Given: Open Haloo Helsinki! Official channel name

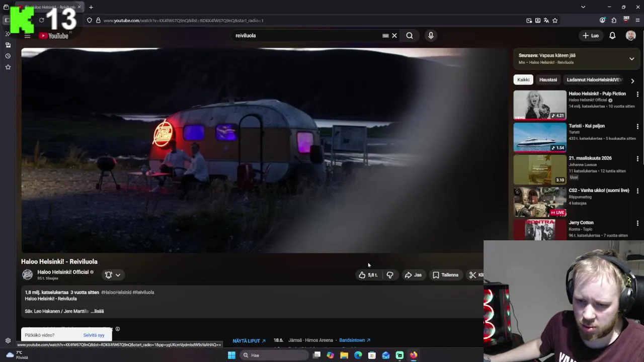Looking at the screenshot, I should [62, 272].
